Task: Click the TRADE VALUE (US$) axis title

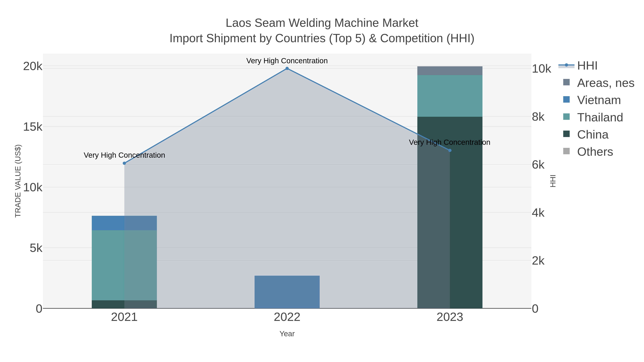Action: 18,181
